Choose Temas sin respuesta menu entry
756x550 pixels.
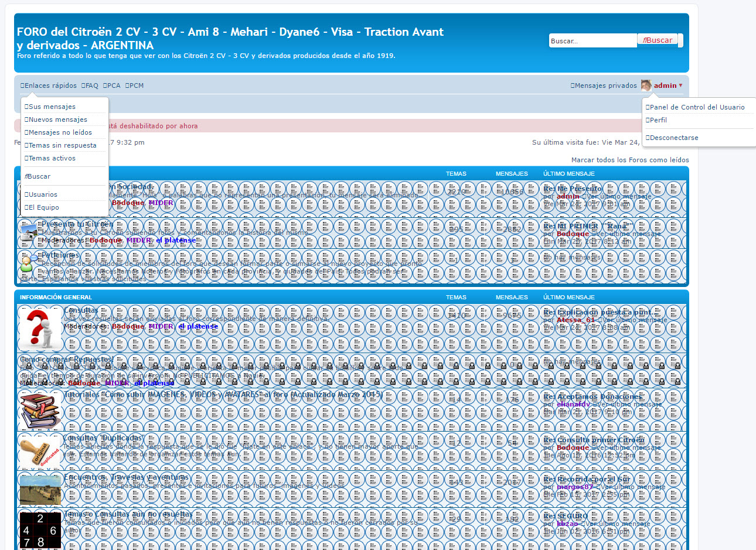tap(62, 145)
